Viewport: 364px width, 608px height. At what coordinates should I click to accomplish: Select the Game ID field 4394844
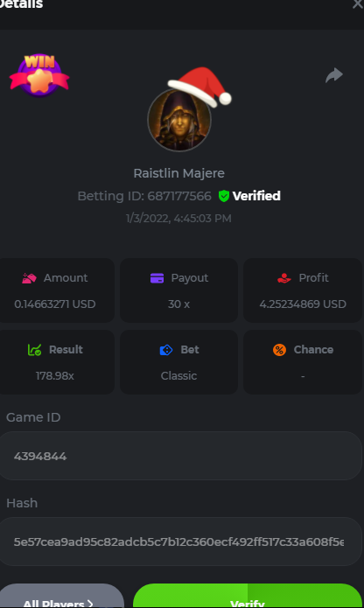point(179,456)
